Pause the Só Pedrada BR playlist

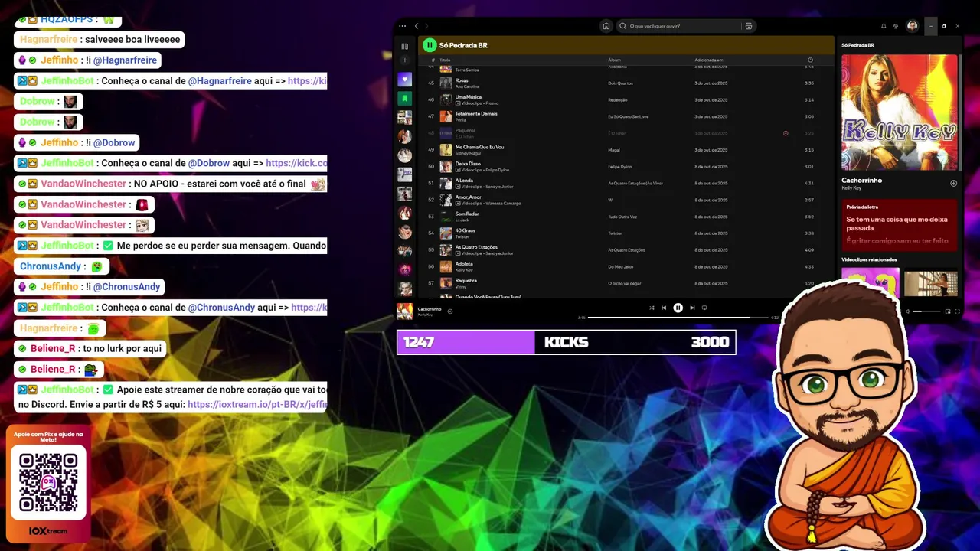click(x=430, y=45)
